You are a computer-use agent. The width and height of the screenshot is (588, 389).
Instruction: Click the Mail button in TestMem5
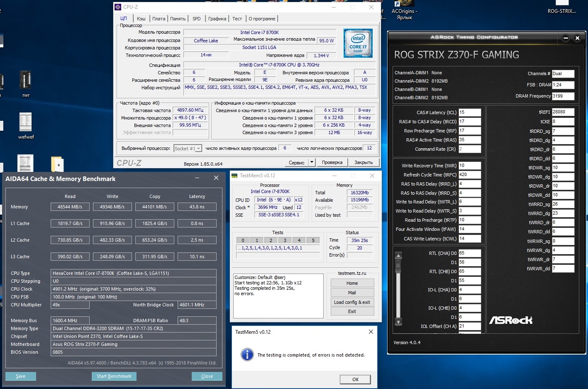pyautogui.click(x=352, y=293)
